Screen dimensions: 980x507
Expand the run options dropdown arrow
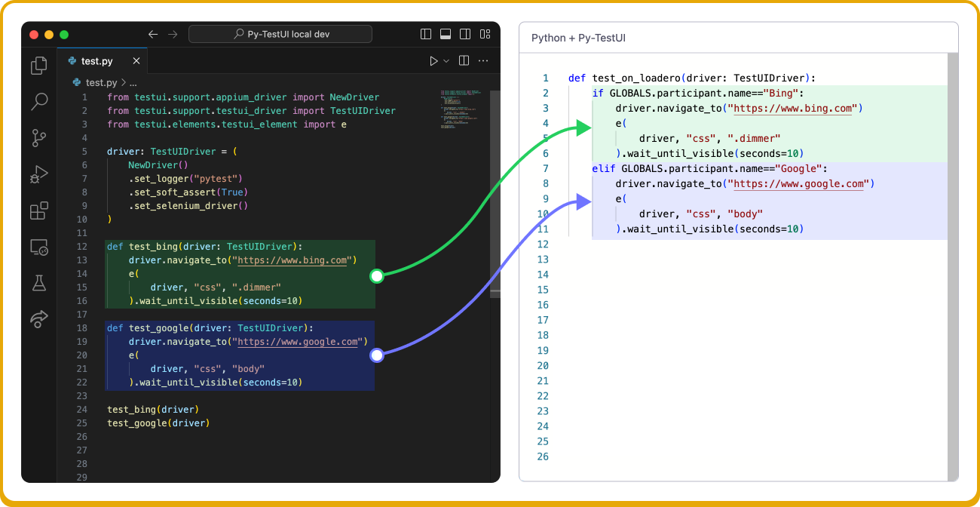pyautogui.click(x=446, y=61)
